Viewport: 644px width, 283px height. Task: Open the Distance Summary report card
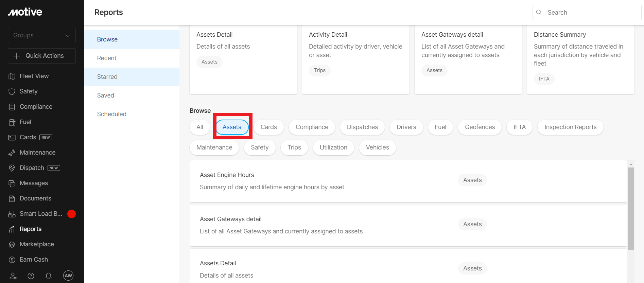(x=581, y=59)
